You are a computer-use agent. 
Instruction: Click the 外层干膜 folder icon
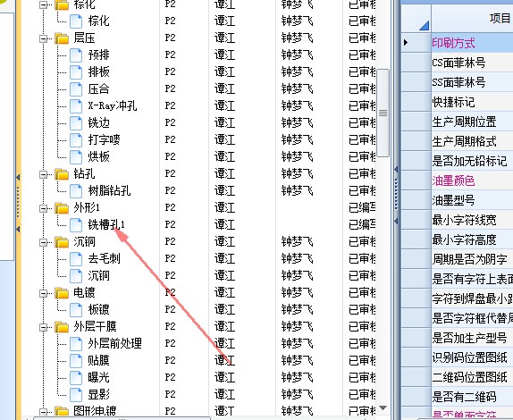[x=62, y=327]
